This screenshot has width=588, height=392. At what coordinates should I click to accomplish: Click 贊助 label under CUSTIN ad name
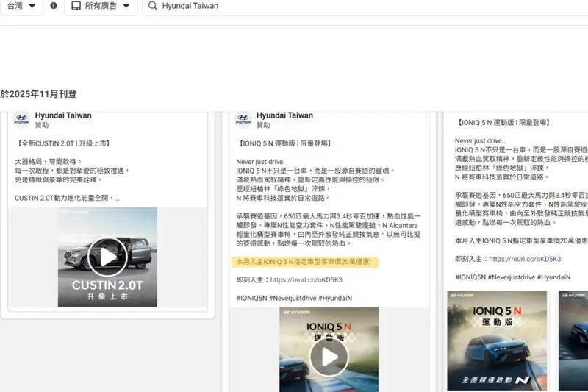click(42, 125)
